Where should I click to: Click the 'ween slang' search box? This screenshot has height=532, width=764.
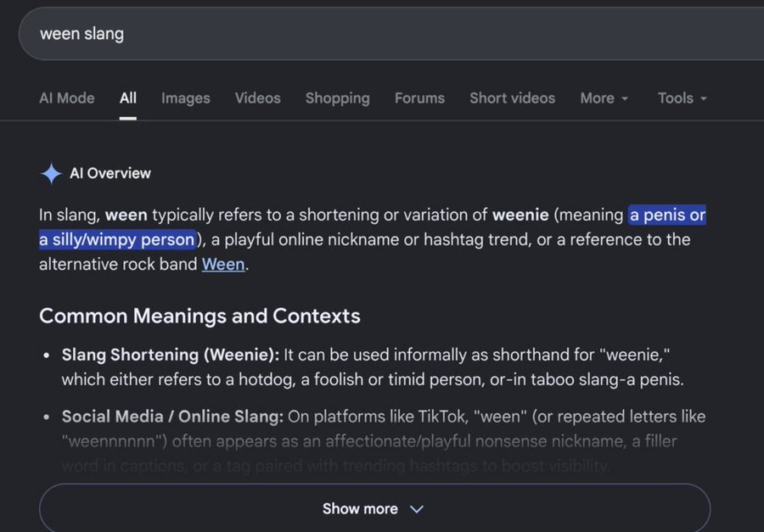click(390, 34)
